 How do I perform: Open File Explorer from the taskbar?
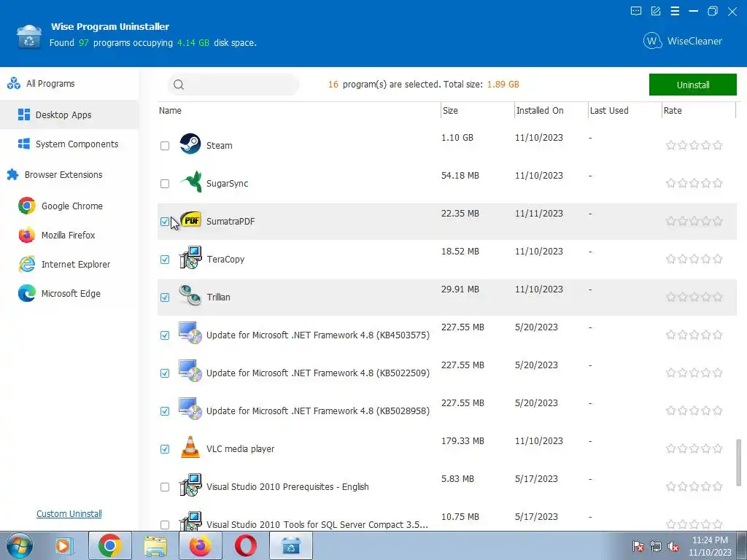point(155,547)
